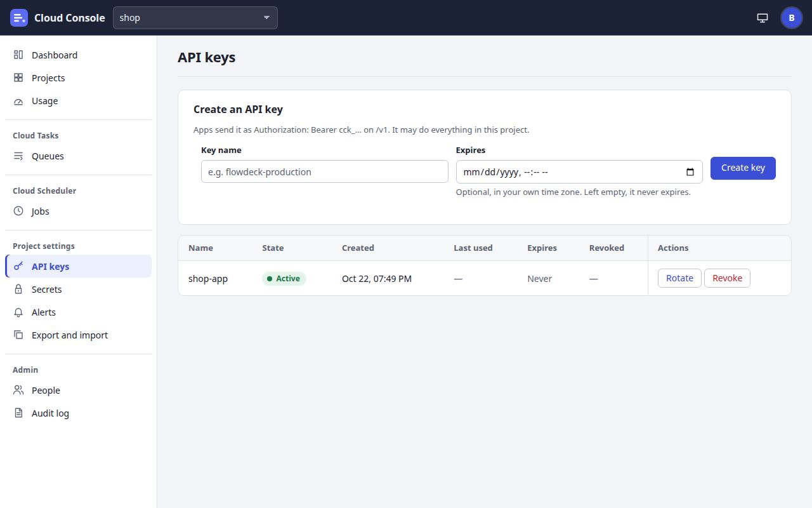812x508 pixels.
Task: Open Export and import settings
Action: (78, 335)
